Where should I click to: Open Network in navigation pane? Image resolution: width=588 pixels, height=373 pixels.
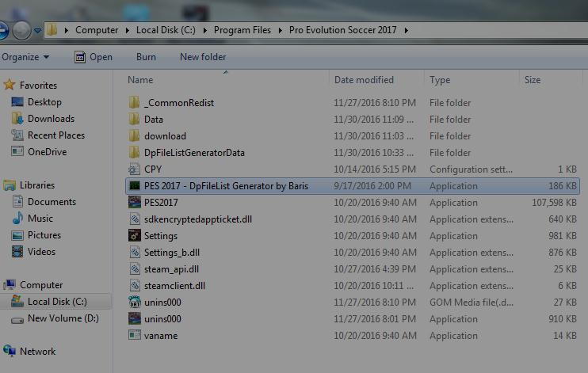(37, 352)
